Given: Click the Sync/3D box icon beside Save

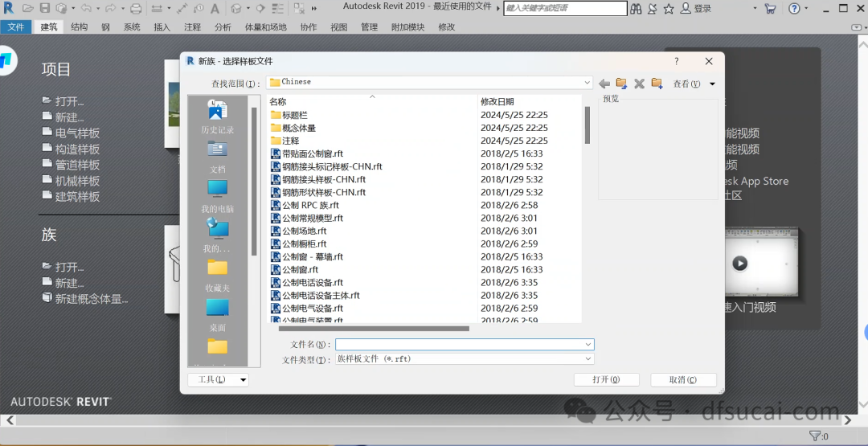Looking at the screenshot, I should [61, 8].
